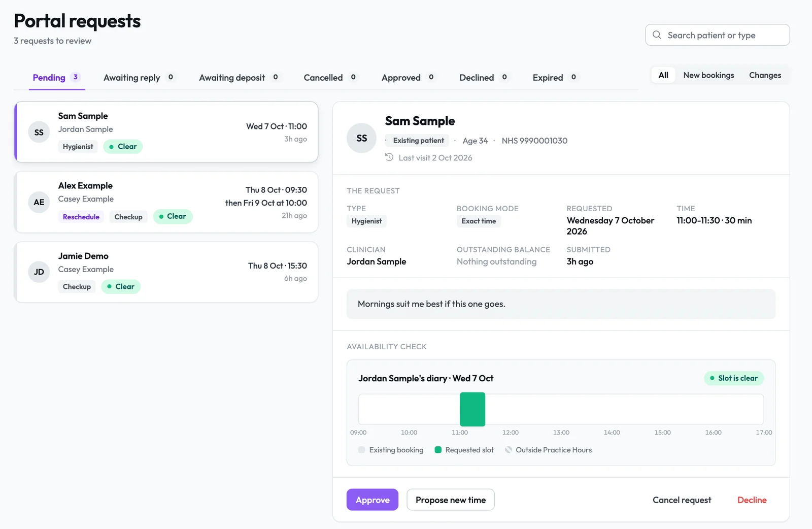Image resolution: width=812 pixels, height=529 pixels.
Task: Open the Alex Example request card
Action: click(x=166, y=202)
